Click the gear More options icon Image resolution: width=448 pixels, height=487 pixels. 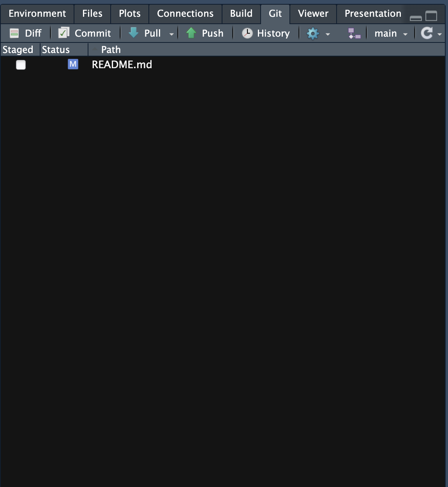click(312, 34)
